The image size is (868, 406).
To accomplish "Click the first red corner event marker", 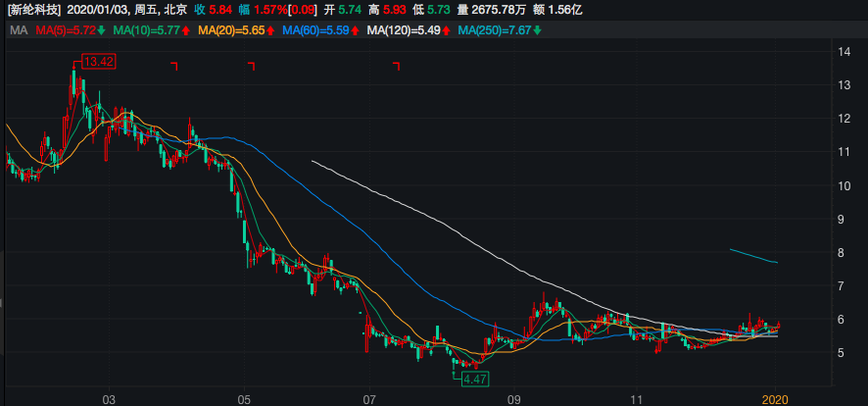I will click(x=173, y=66).
